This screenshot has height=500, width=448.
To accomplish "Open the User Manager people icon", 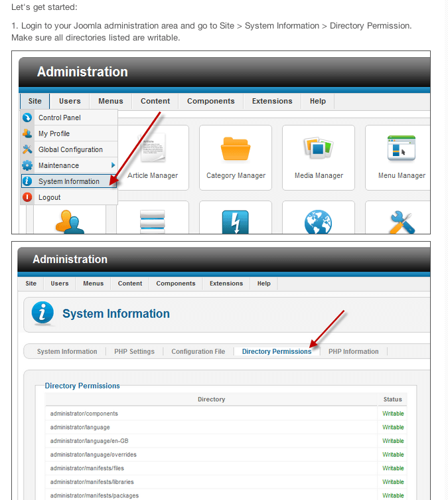I will click(70, 222).
